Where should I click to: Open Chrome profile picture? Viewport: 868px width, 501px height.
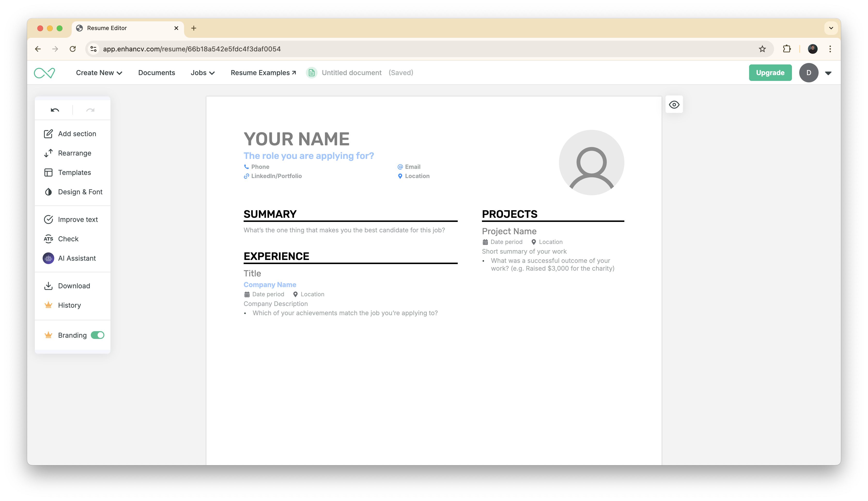click(812, 49)
